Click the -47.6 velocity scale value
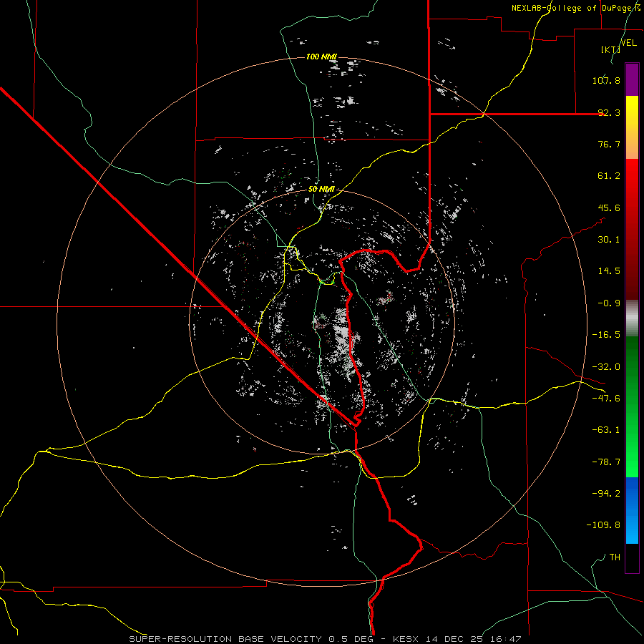 point(606,399)
